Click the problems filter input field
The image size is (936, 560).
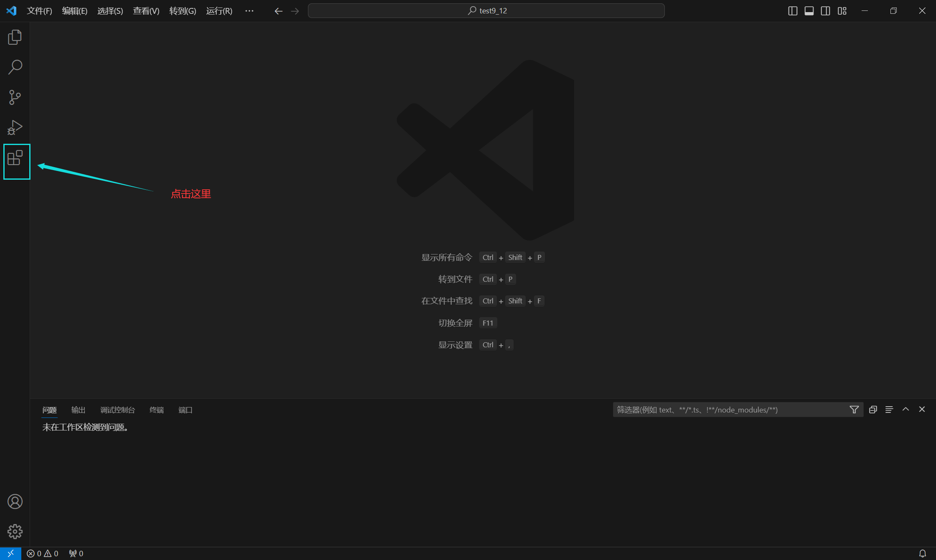(729, 410)
